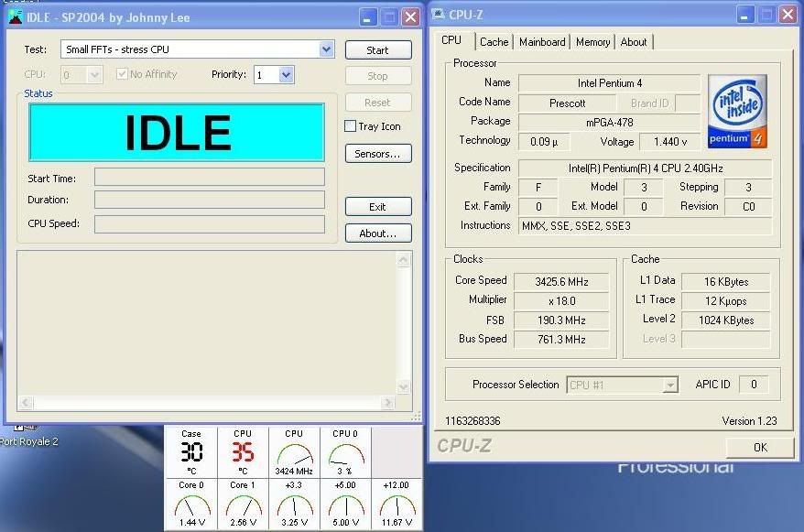Click the horizontal scrollbar left arrow in log
The width and height of the screenshot is (804, 532).
[x=27, y=403]
